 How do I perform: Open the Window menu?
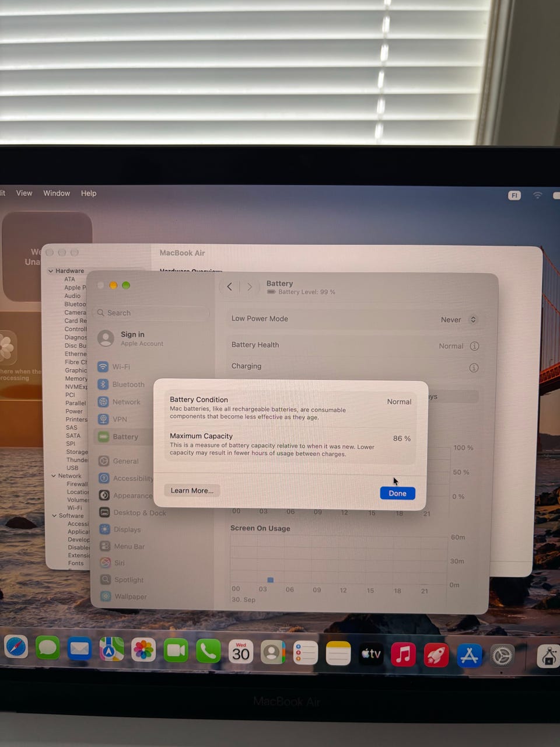click(57, 193)
